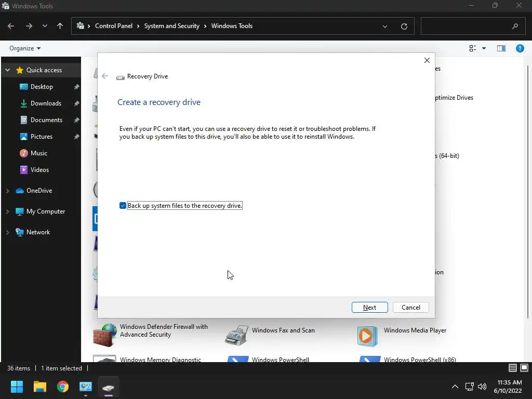
Task: Focus the explorer search box
Action: (x=473, y=26)
